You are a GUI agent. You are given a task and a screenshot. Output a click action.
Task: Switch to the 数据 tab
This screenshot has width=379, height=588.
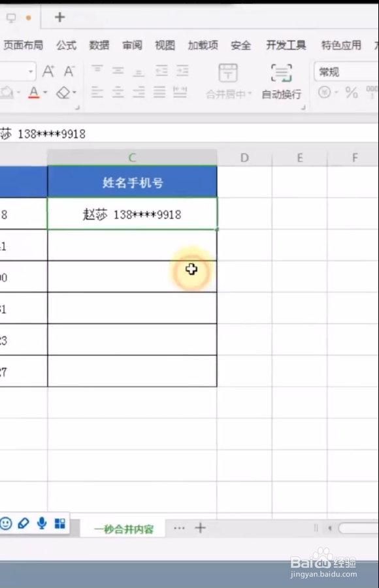coord(99,45)
